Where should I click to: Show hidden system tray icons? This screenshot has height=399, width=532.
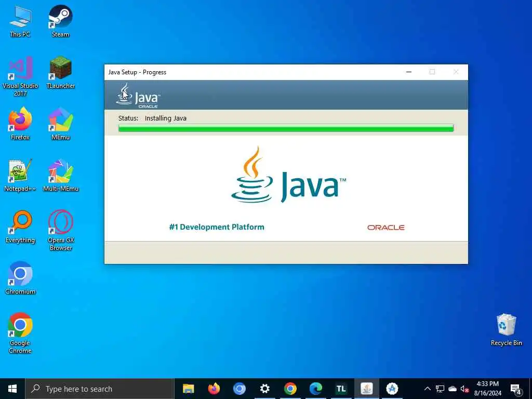[x=428, y=389]
